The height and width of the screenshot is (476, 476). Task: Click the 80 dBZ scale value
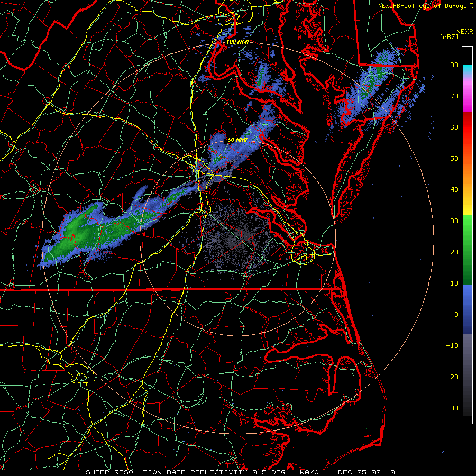click(454, 65)
